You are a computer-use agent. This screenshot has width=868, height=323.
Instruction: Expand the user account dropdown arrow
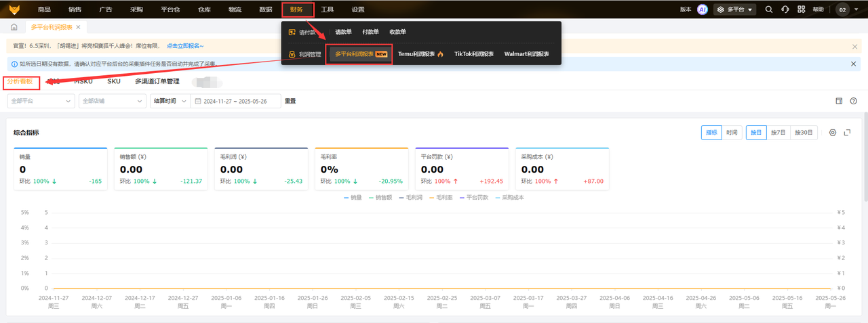[x=856, y=9]
